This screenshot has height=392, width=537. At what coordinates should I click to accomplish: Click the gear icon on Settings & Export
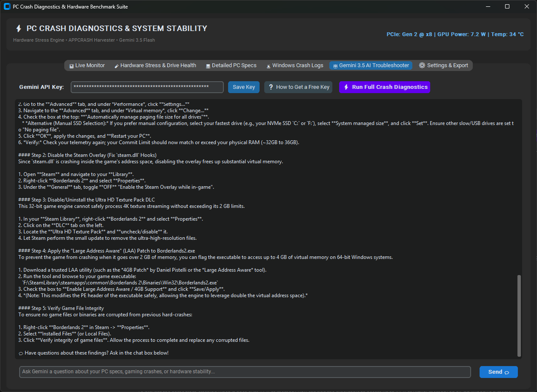pos(422,65)
